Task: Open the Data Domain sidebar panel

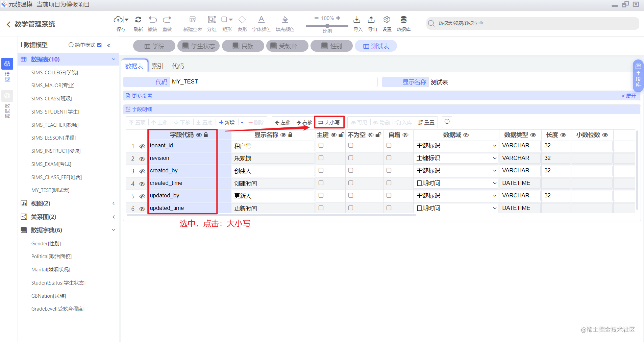Action: coord(7,105)
